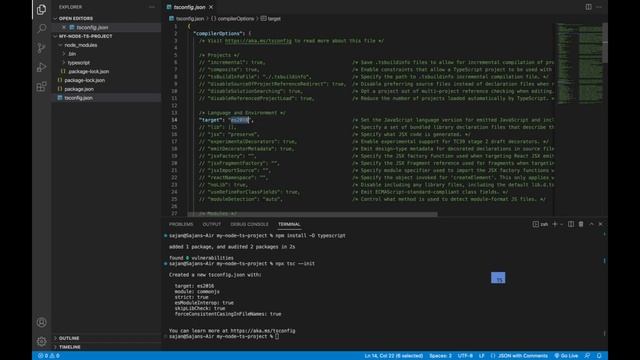Focus the terminal prompt input line
Viewport: 640px width, 360px height.
click(x=277, y=336)
